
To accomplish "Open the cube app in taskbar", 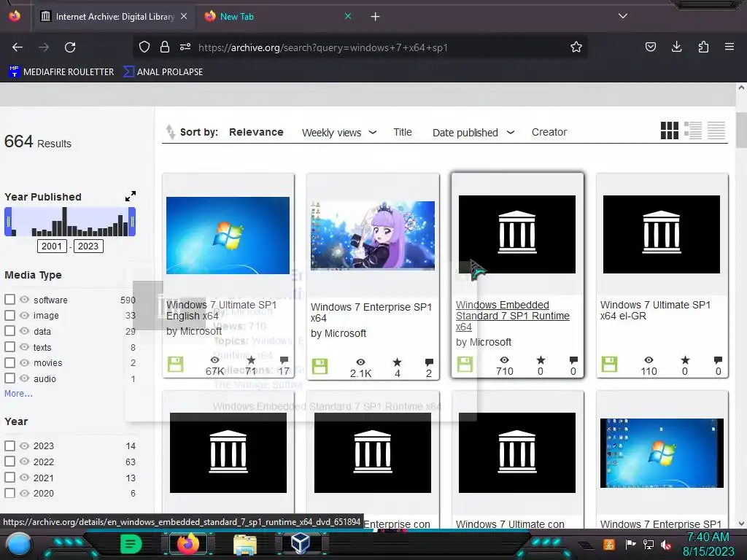I will pos(301,543).
